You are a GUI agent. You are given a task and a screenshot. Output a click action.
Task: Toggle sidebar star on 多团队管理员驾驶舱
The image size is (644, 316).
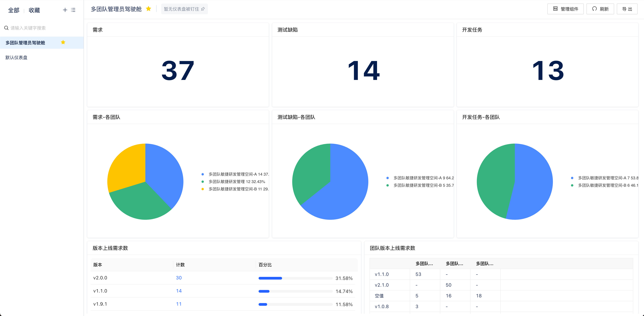coord(63,42)
